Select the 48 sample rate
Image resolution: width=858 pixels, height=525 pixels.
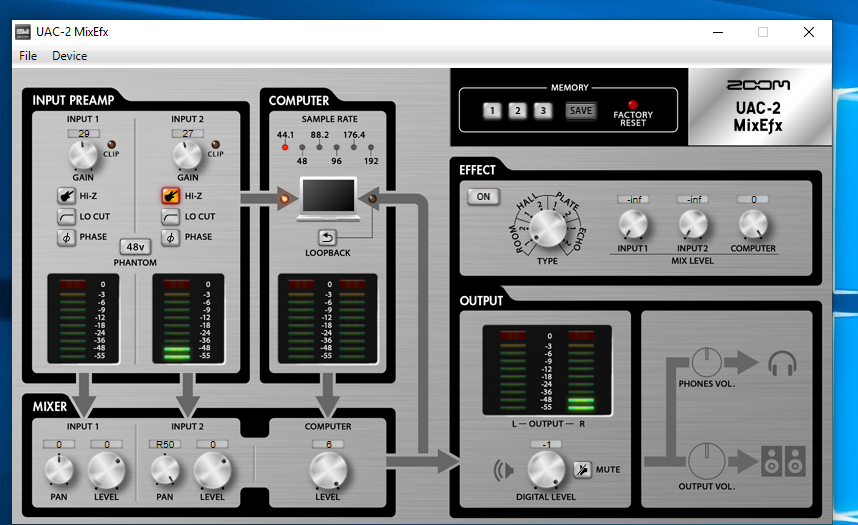[302, 147]
